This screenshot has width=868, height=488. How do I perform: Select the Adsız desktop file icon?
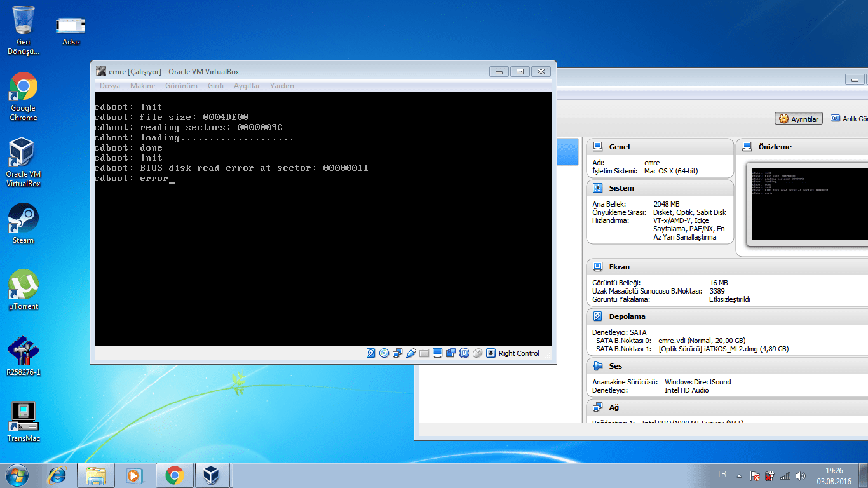(x=71, y=30)
